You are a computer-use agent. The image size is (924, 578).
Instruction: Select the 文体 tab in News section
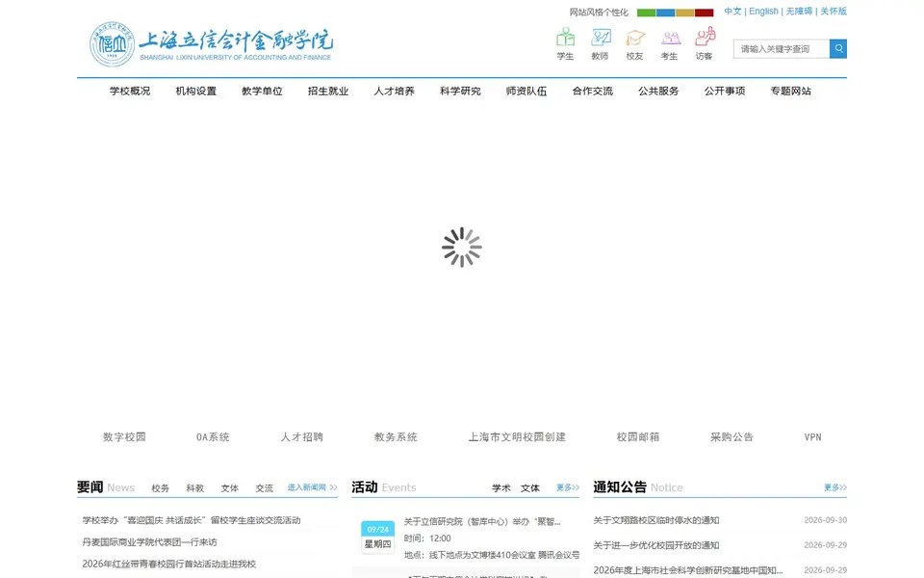230,488
